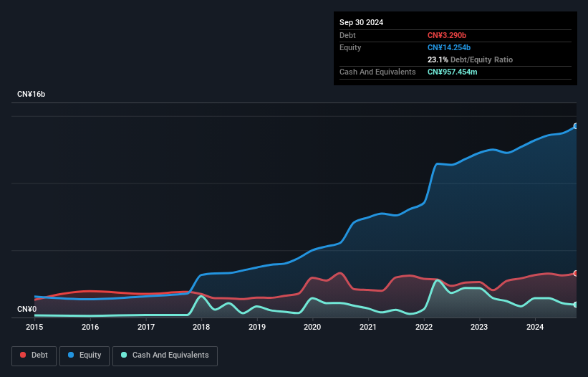588x377 pixels.
Task: Click the 2020 x-axis label
Action: point(312,327)
